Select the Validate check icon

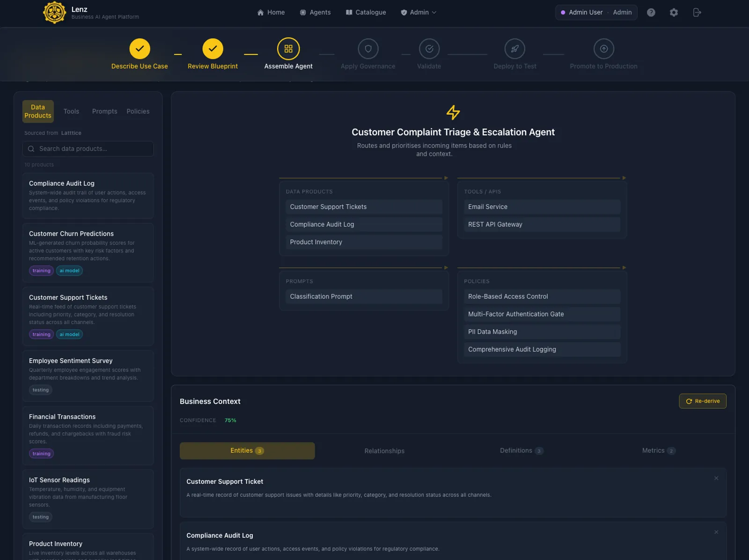point(429,49)
